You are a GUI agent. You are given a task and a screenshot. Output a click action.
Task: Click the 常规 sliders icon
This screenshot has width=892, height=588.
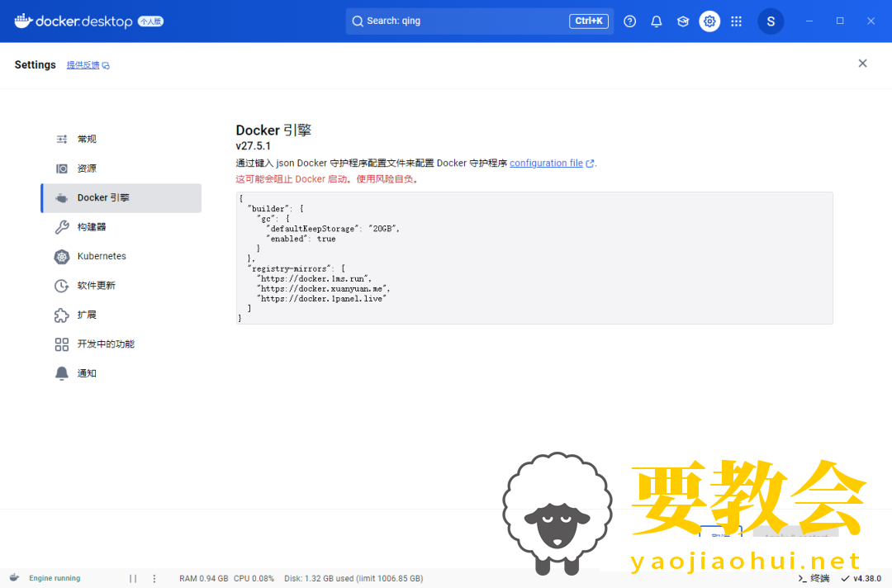point(61,140)
